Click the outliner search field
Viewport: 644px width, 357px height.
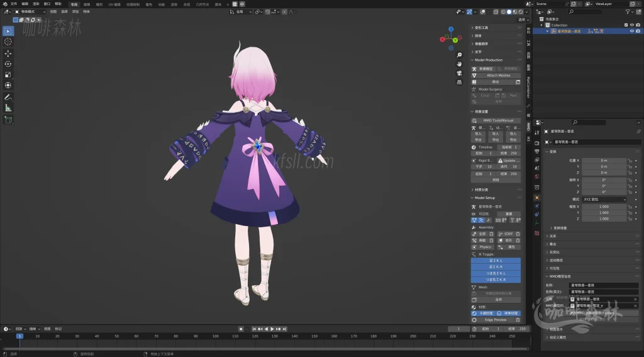[x=586, y=12]
